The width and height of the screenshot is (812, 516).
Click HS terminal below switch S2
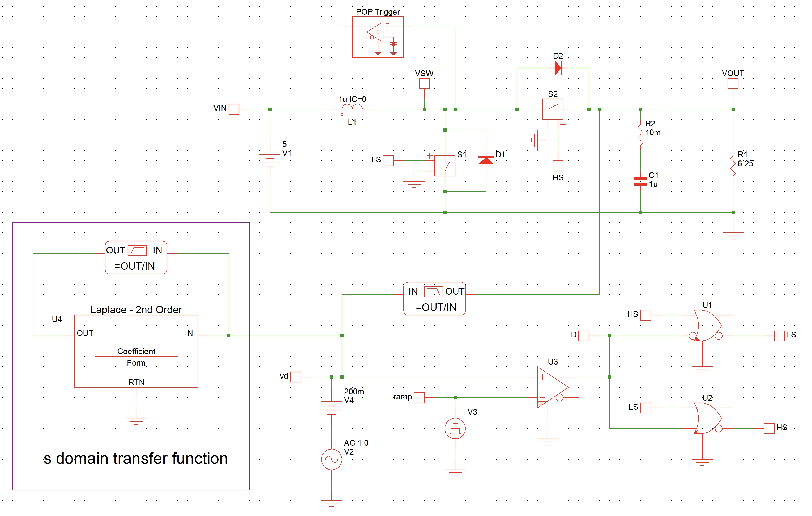click(558, 166)
